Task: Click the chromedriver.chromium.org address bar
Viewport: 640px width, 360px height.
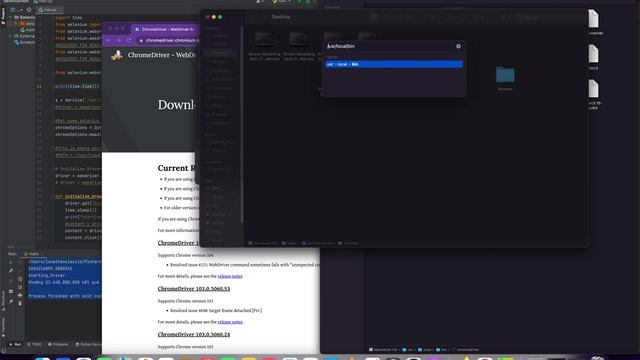Action: tap(168, 40)
